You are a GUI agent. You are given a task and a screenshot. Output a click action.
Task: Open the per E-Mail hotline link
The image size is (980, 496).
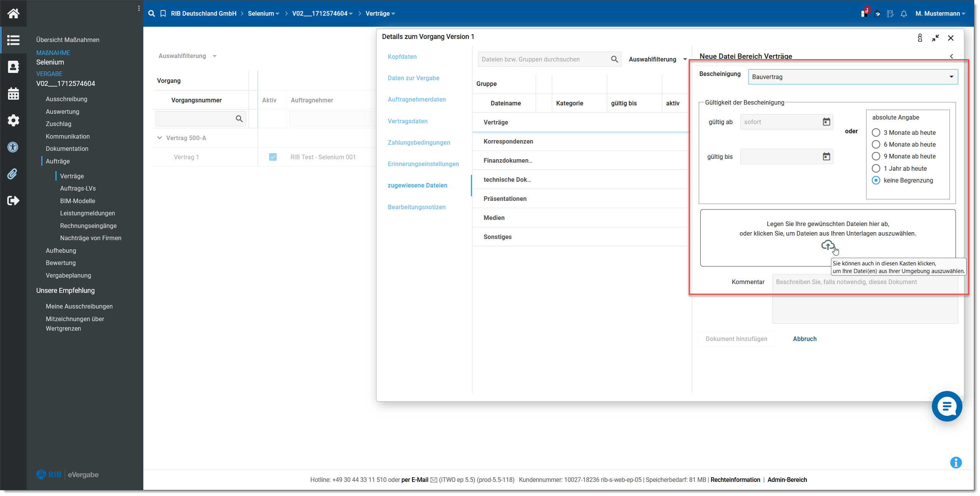click(415, 480)
